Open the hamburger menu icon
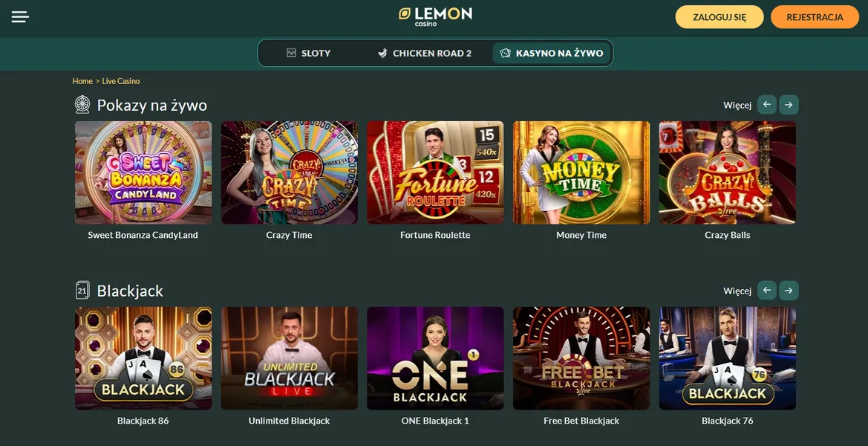 [20, 16]
